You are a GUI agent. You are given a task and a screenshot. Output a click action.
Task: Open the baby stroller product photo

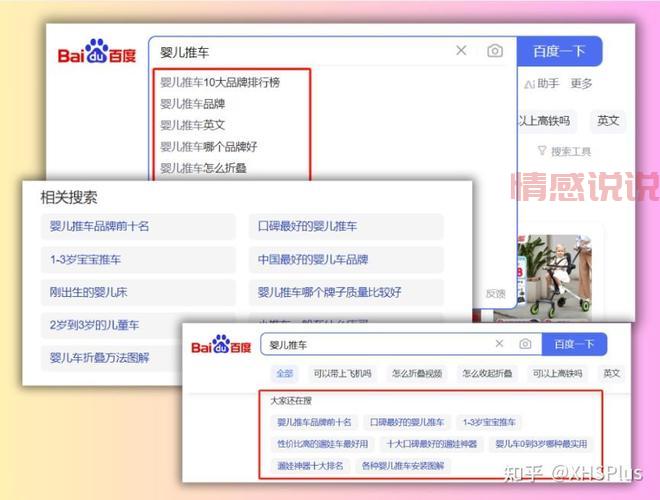tap(554, 277)
